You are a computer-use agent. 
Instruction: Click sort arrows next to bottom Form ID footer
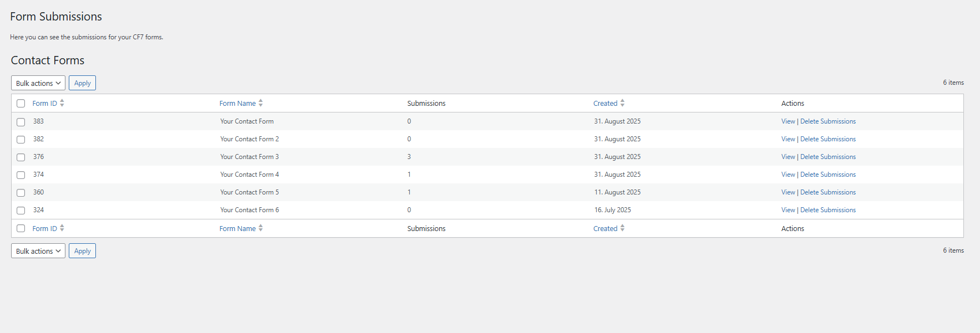(x=62, y=228)
